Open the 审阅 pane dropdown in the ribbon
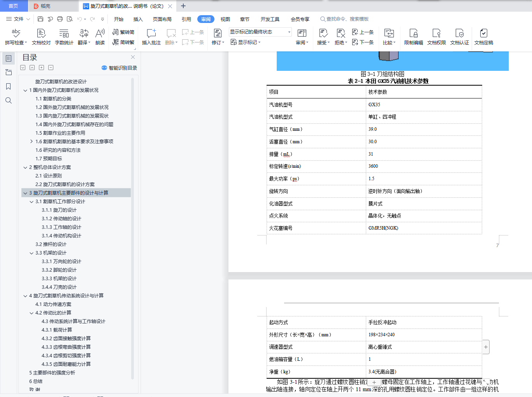This screenshot has width=532, height=397. point(302,42)
